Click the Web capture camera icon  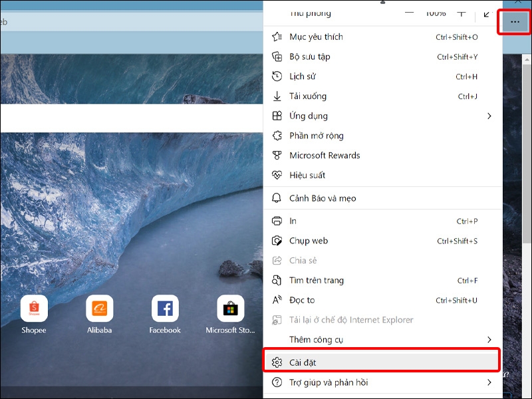pos(277,241)
